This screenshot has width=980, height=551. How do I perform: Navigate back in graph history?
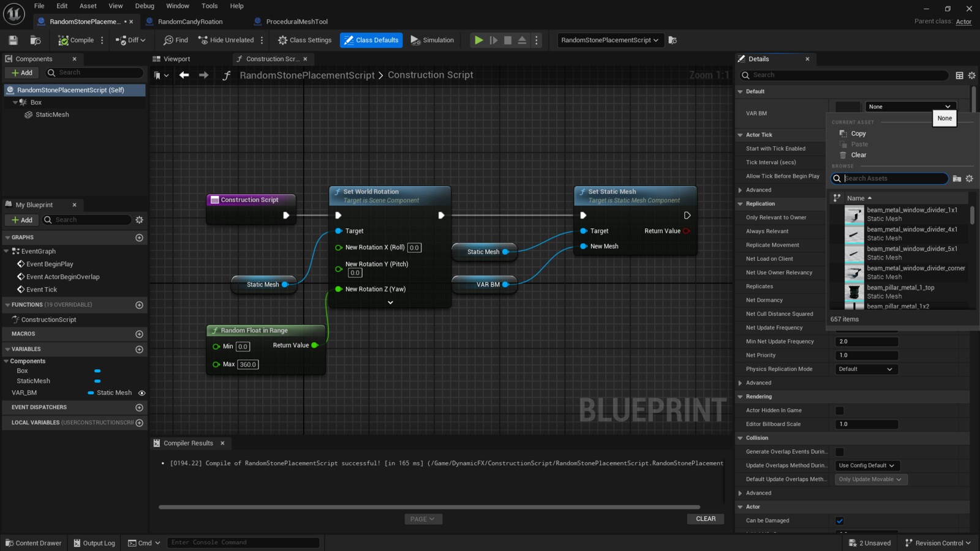coord(184,75)
